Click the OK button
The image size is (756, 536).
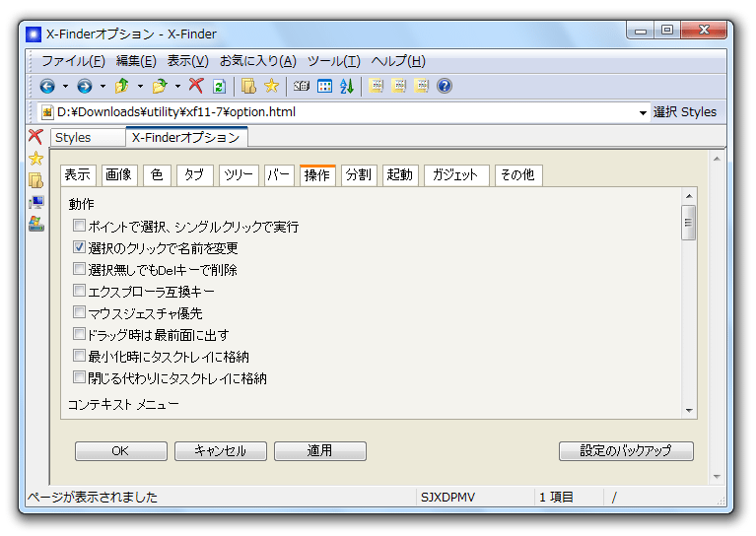(x=120, y=450)
